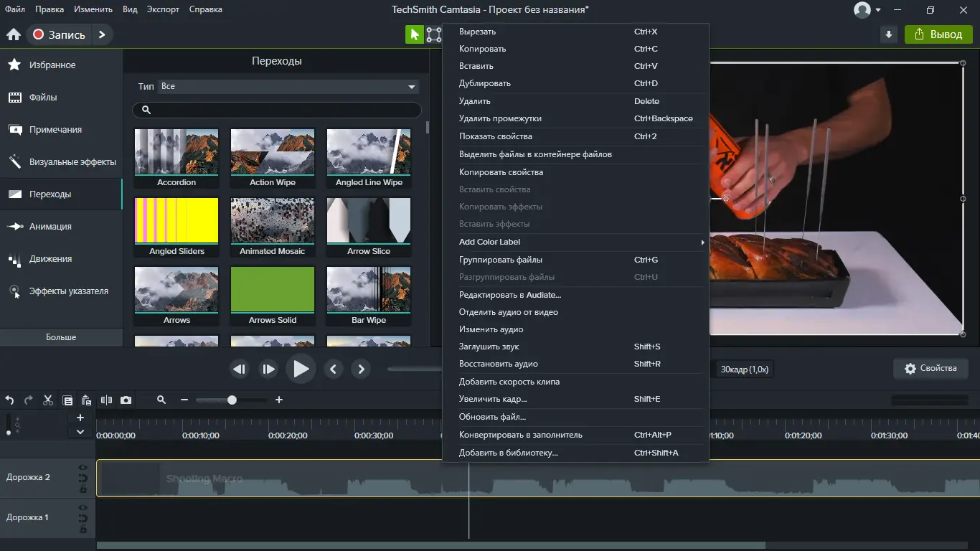Select the Angled Sliders transition thumbnail
980x551 pixels.
coord(176,221)
